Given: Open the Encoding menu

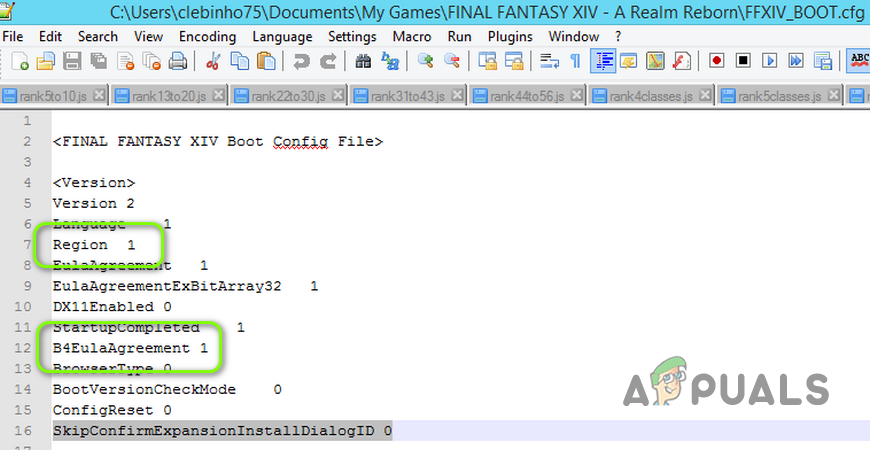Looking at the screenshot, I should (x=208, y=37).
